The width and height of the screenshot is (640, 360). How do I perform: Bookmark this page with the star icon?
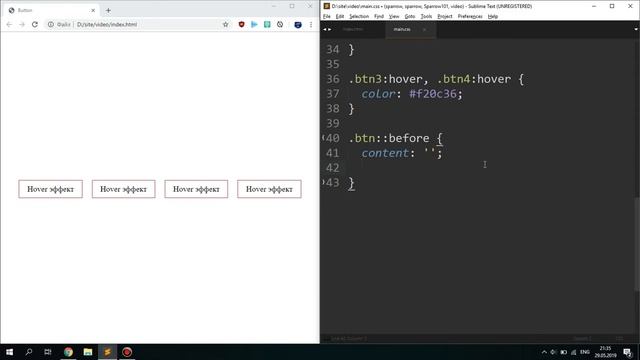click(226, 24)
